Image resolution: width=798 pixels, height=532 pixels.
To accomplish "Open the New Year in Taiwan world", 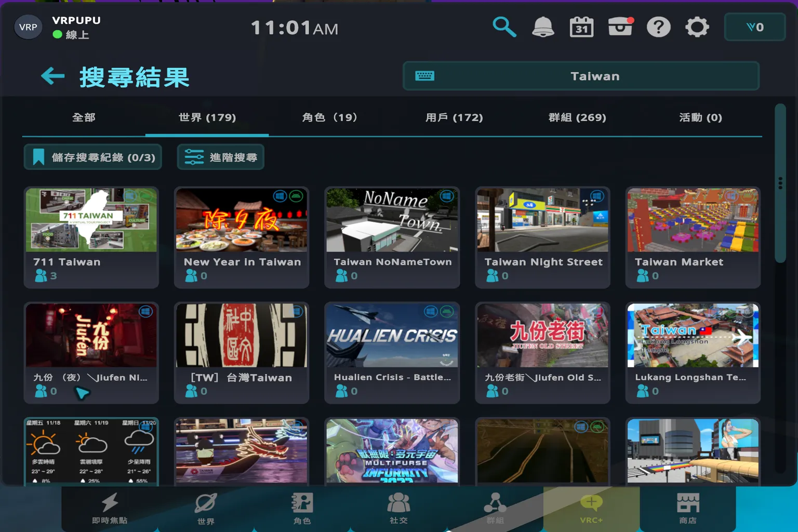I will 242,237.
